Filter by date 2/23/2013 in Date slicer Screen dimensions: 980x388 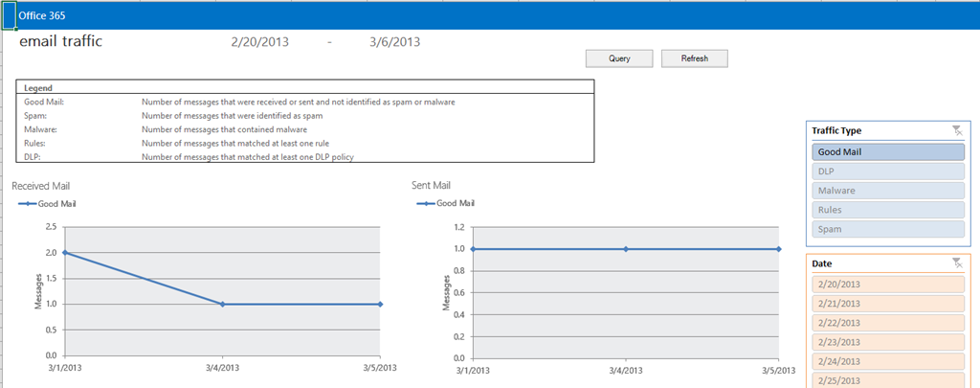tap(887, 341)
